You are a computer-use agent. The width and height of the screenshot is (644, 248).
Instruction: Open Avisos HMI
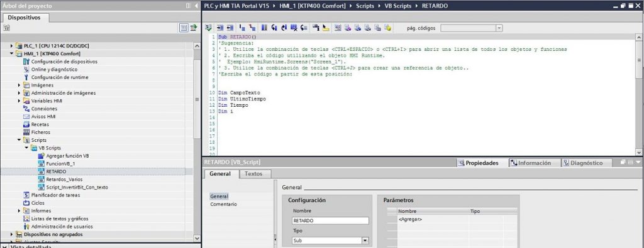[x=43, y=116]
